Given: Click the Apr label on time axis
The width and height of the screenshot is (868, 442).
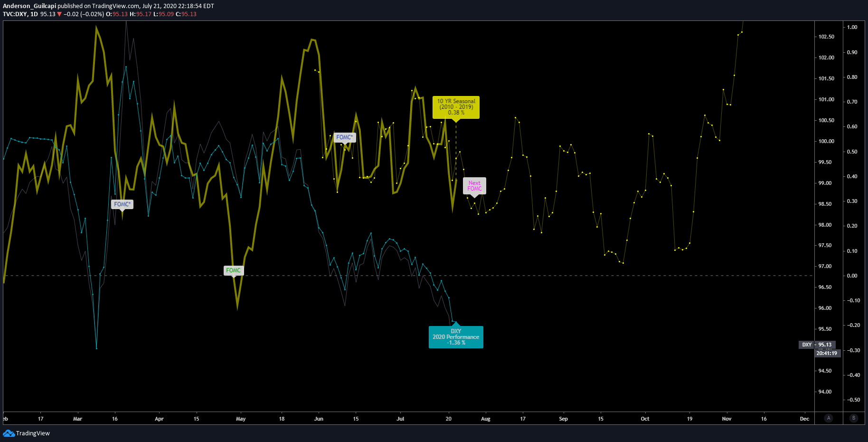Looking at the screenshot, I should pos(159,419).
